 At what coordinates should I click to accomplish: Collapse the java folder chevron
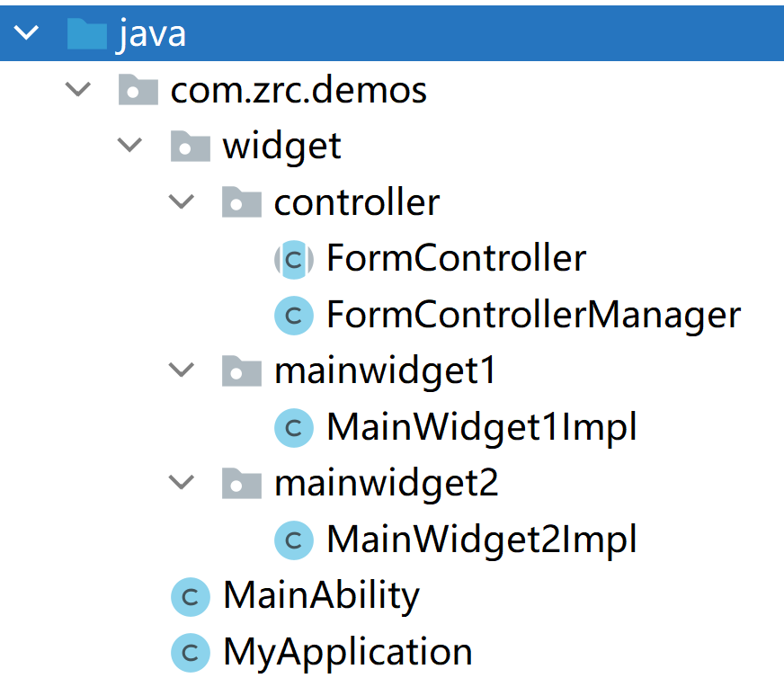pos(27,33)
